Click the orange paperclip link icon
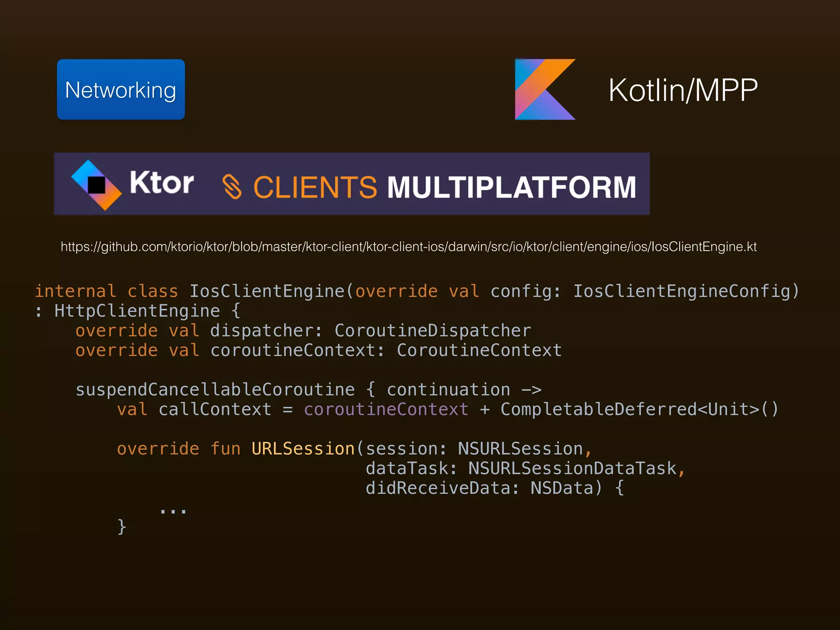Viewport: 840px width, 630px height. coord(232,187)
